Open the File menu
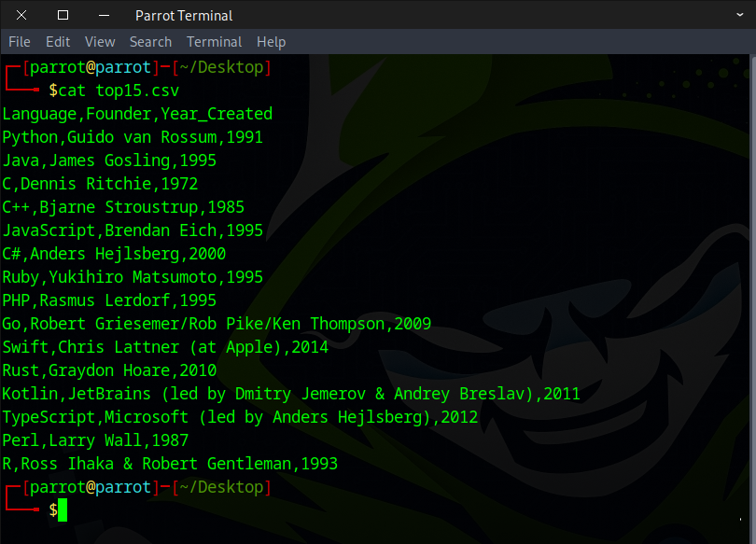 (x=20, y=42)
